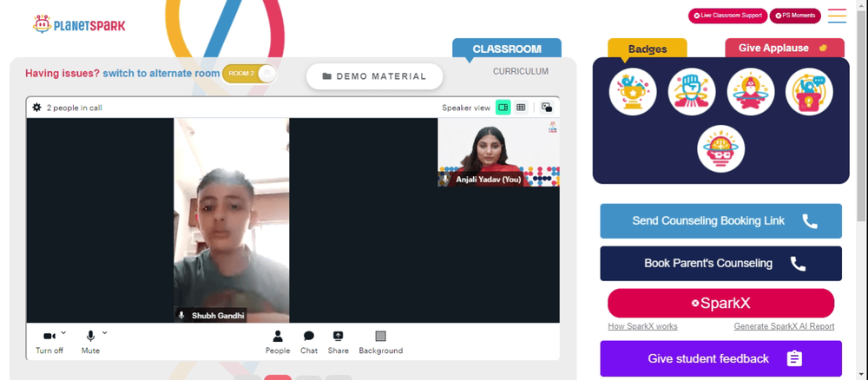Screen dimensions: 868x380
Task: Open How SparkX works link
Action: click(642, 326)
